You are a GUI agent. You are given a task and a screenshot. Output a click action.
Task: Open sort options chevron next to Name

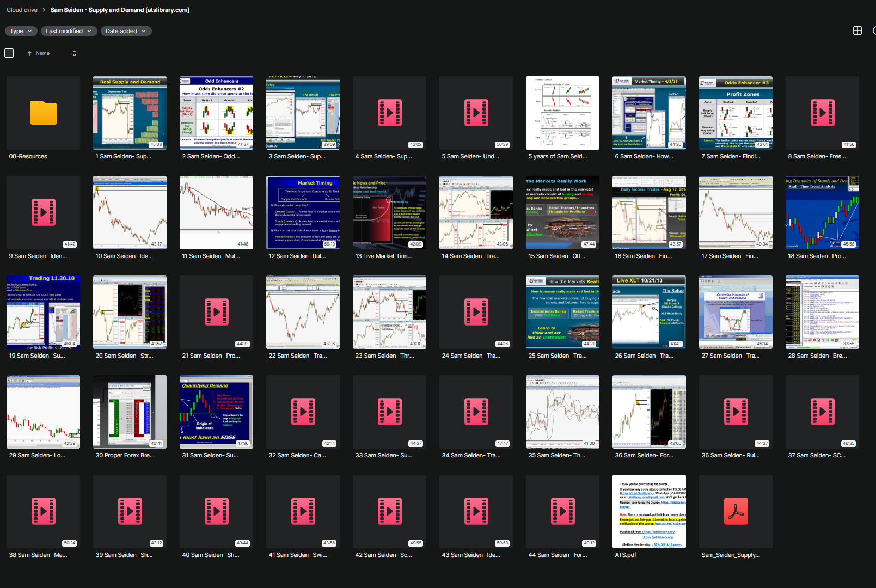pyautogui.click(x=75, y=53)
